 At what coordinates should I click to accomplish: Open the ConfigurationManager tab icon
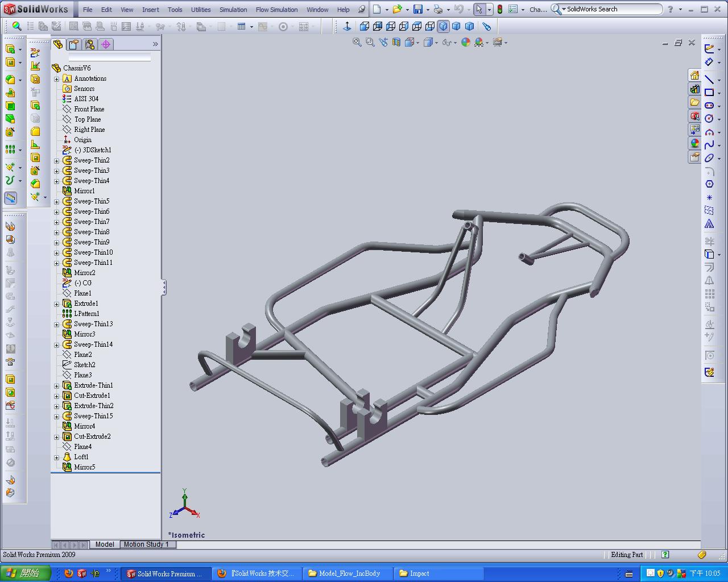coord(90,44)
